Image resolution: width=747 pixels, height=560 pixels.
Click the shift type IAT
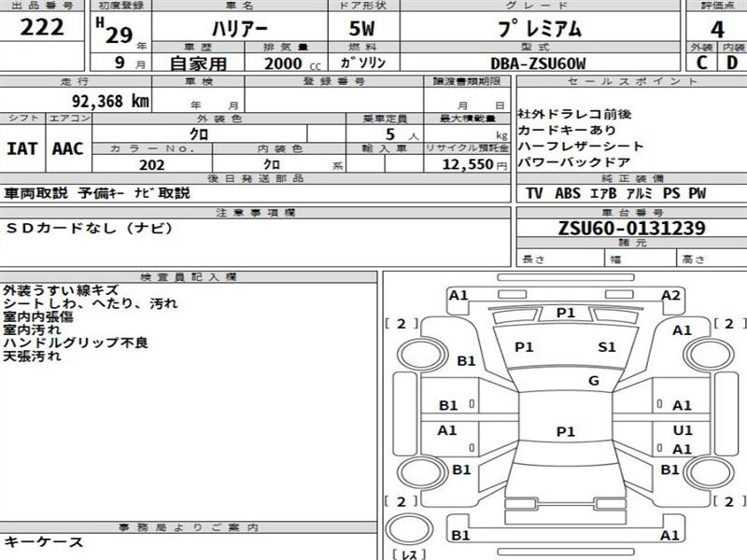tap(21, 148)
